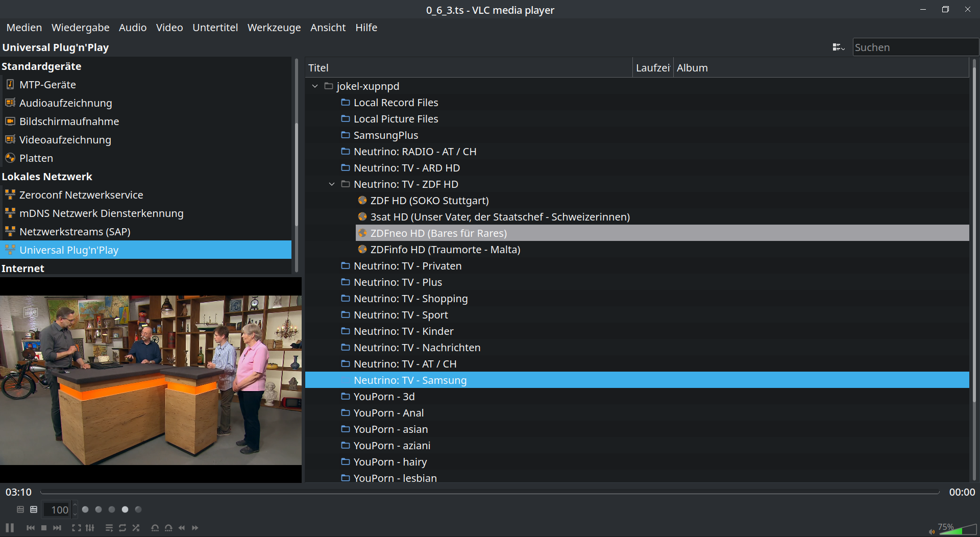Click the stop playback icon
This screenshot has width=980, height=537.
[44, 528]
